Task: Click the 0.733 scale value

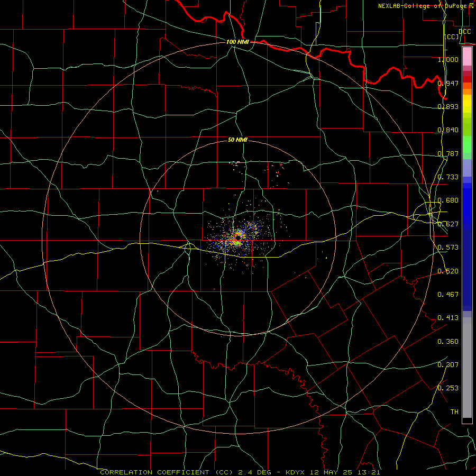Action: tap(448, 177)
